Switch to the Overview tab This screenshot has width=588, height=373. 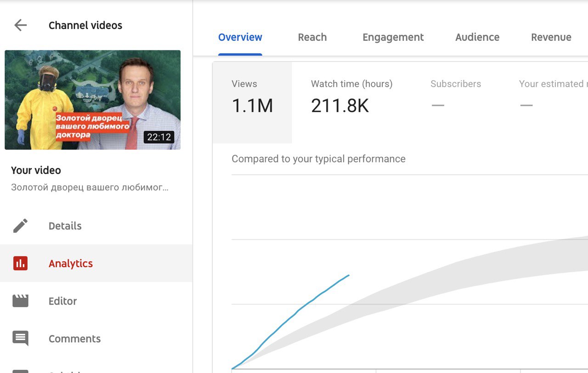(x=240, y=37)
